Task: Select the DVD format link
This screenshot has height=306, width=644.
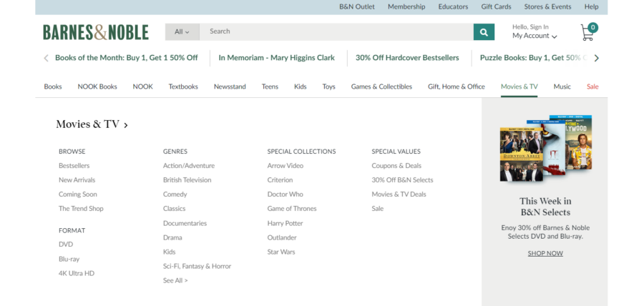Action: 66,245
